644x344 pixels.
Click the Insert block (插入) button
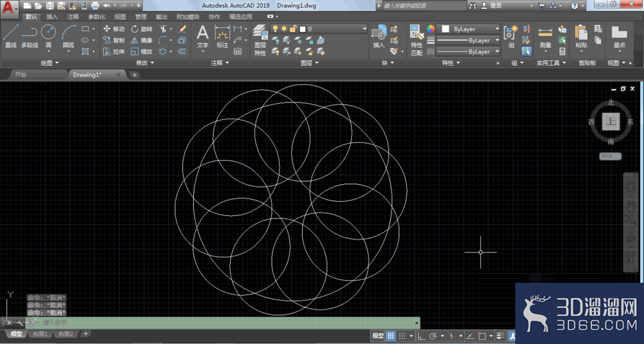(379, 36)
